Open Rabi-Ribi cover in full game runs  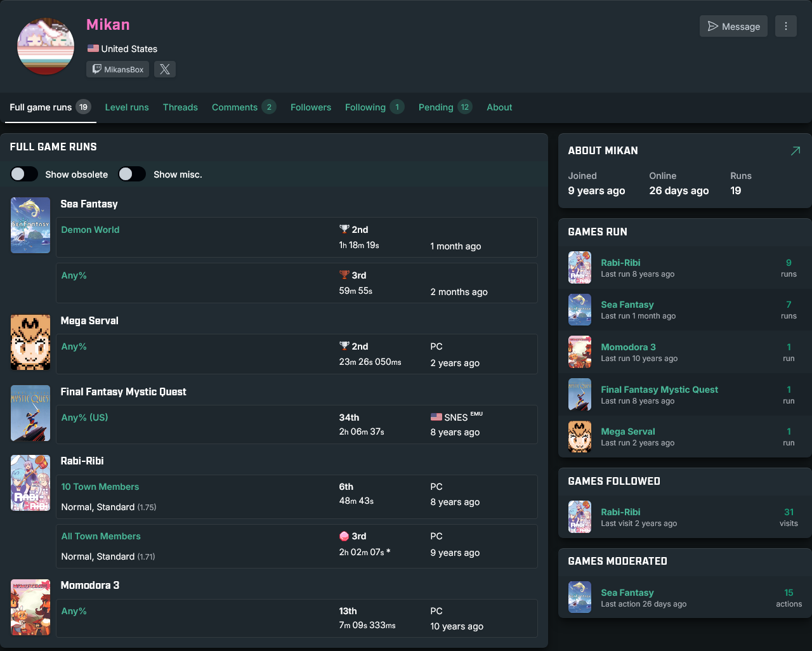(30, 483)
